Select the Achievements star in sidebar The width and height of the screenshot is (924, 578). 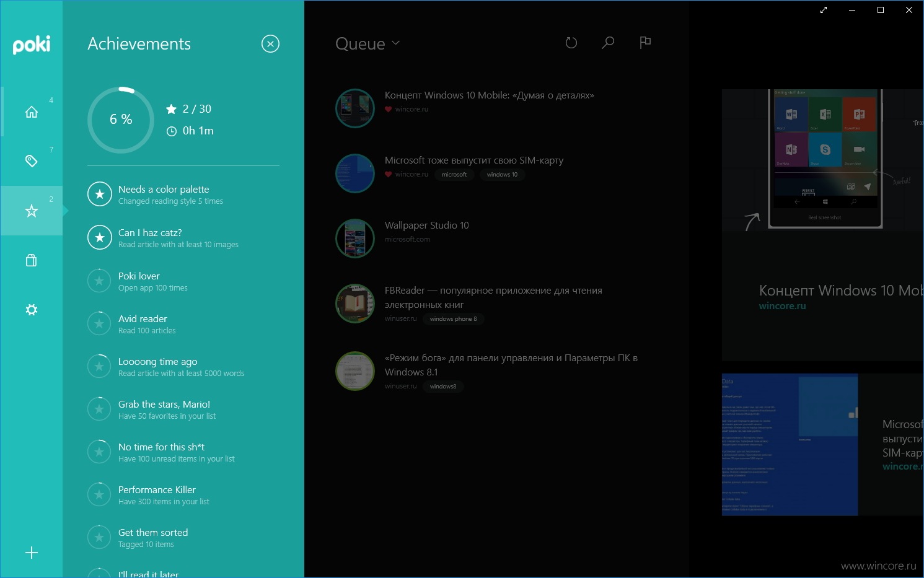[32, 211]
